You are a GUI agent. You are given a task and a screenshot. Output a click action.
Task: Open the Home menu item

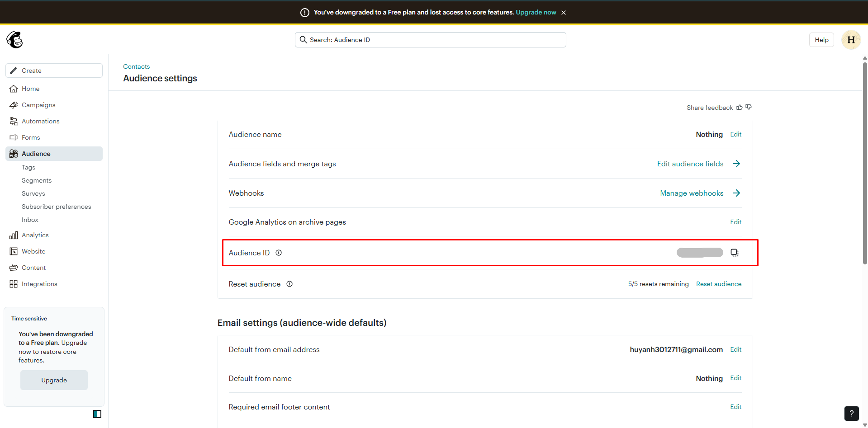click(54, 89)
